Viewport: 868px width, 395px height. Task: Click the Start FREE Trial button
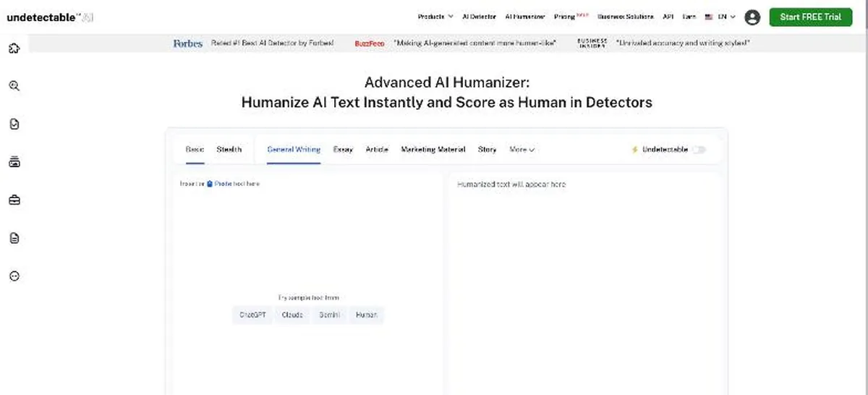tap(811, 17)
